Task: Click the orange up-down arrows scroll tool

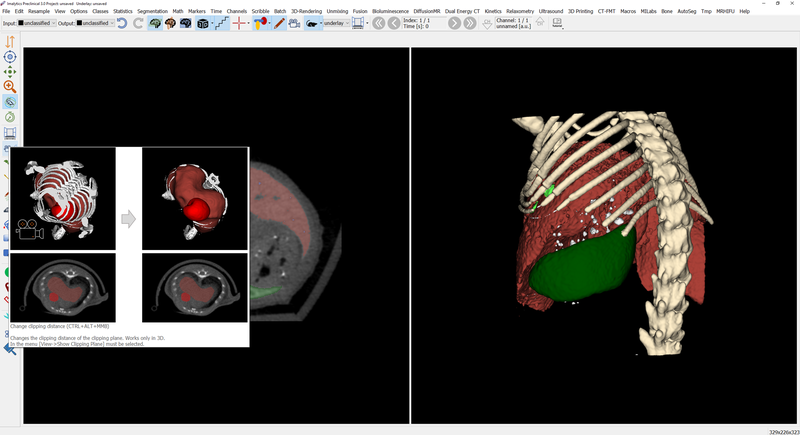Action: [x=10, y=41]
